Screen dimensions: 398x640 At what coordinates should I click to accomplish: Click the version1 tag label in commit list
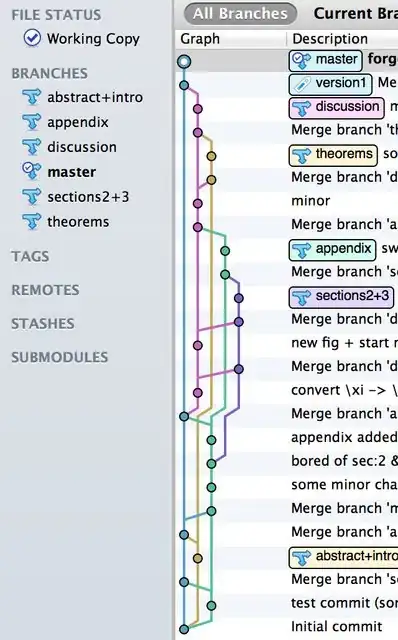[x=331, y=84]
